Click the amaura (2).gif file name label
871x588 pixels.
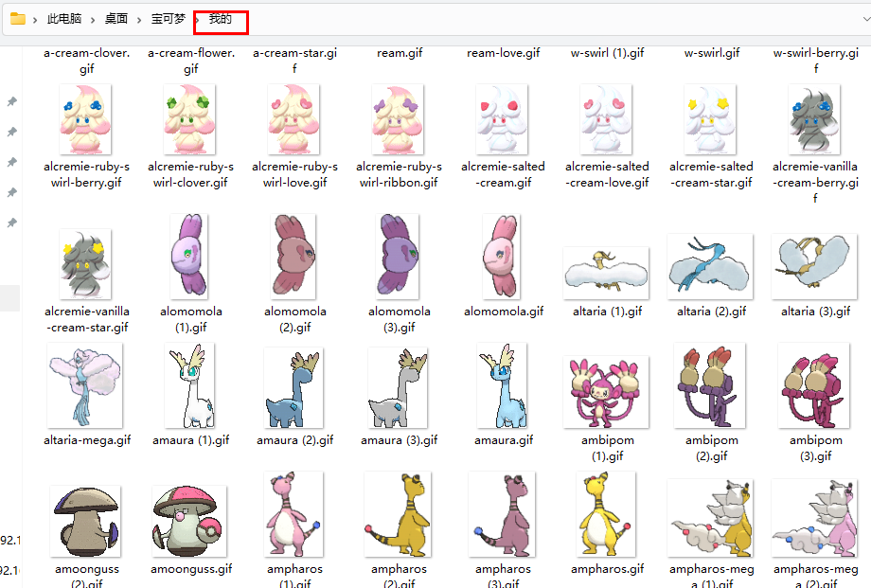click(294, 440)
